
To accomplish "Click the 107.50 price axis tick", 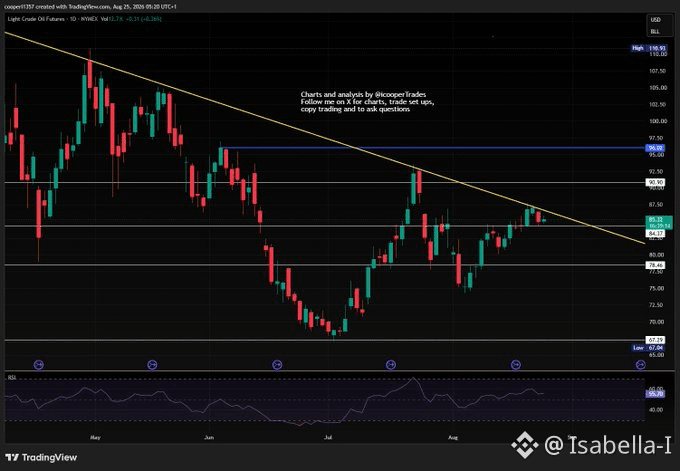I will (658, 71).
